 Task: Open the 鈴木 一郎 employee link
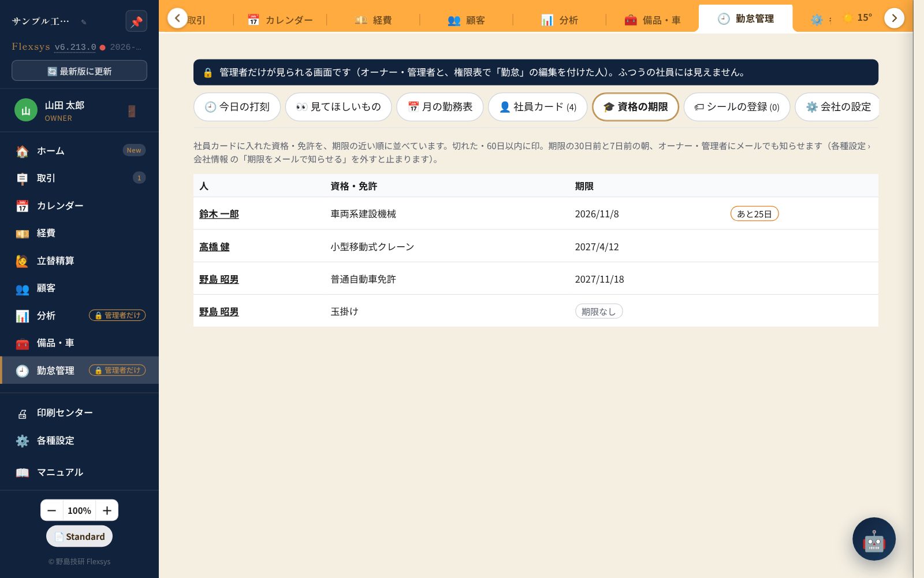tap(219, 214)
